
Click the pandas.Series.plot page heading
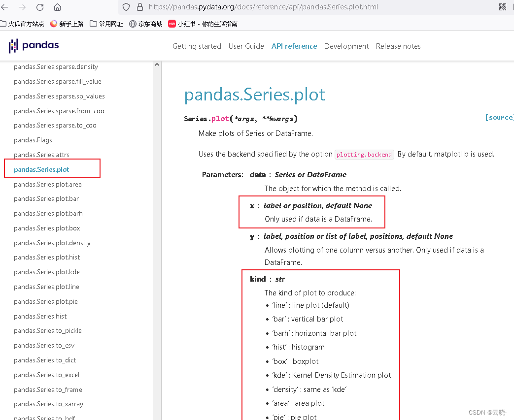coord(255,95)
